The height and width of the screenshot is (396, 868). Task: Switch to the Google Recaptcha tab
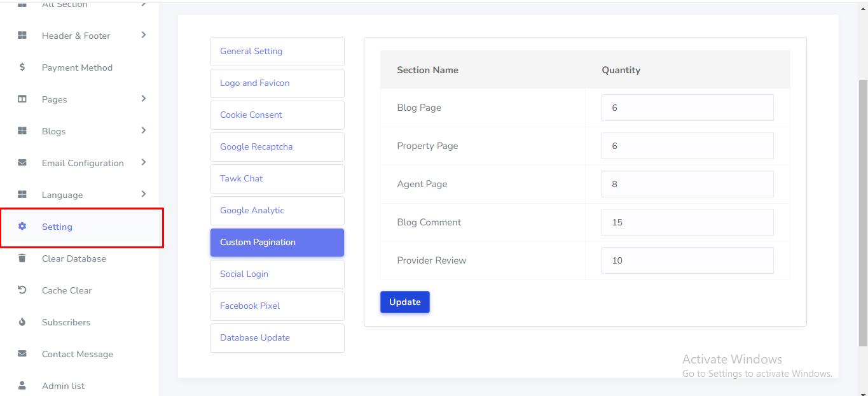tap(277, 147)
